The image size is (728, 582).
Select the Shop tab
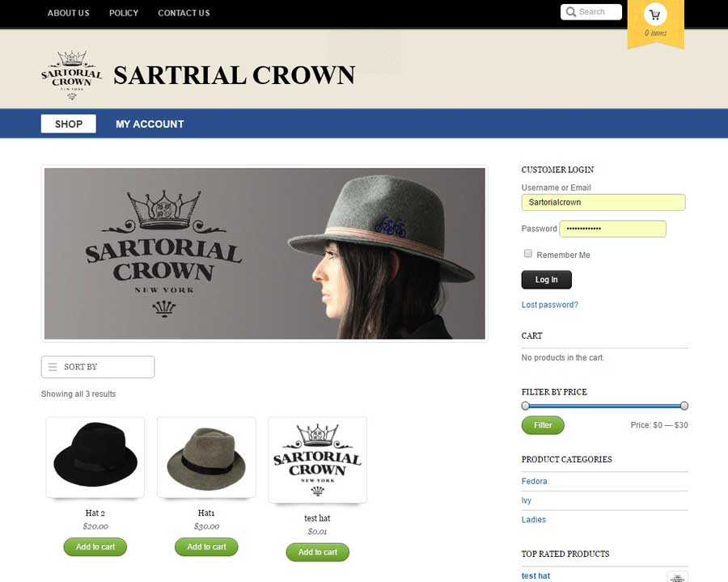point(69,124)
